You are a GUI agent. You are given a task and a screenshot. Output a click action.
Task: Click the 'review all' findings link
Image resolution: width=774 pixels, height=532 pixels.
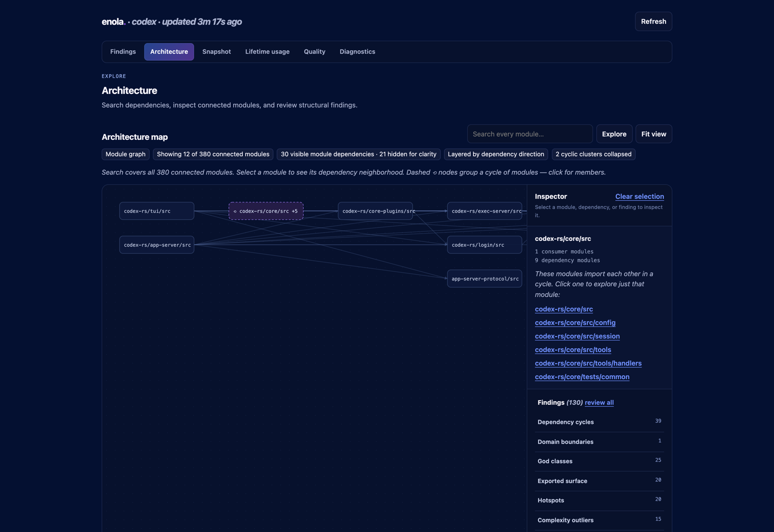click(x=599, y=402)
